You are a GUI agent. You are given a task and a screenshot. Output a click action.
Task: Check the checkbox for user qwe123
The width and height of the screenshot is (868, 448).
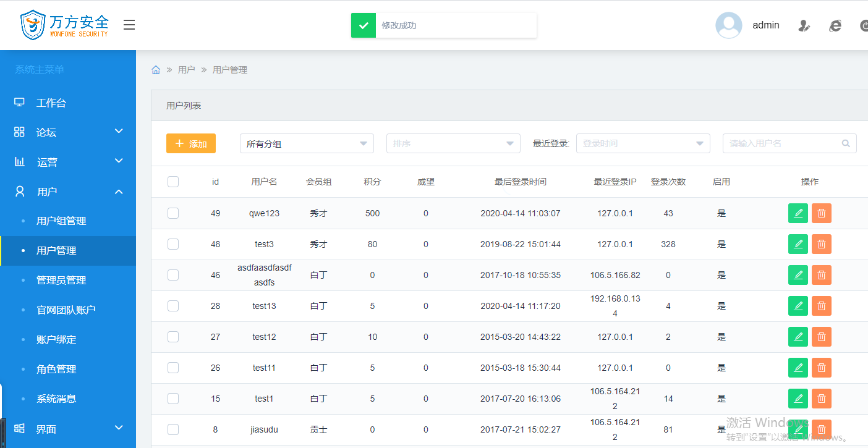(173, 213)
